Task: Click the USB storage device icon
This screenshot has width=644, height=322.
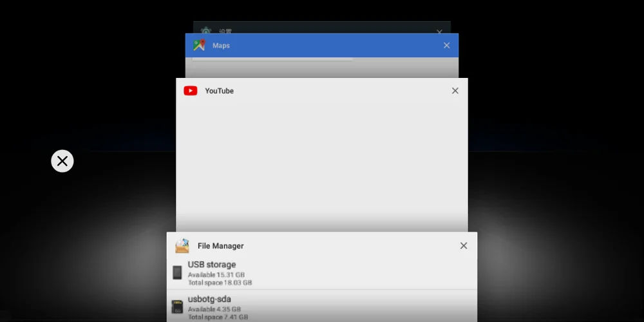Action: pos(177,272)
